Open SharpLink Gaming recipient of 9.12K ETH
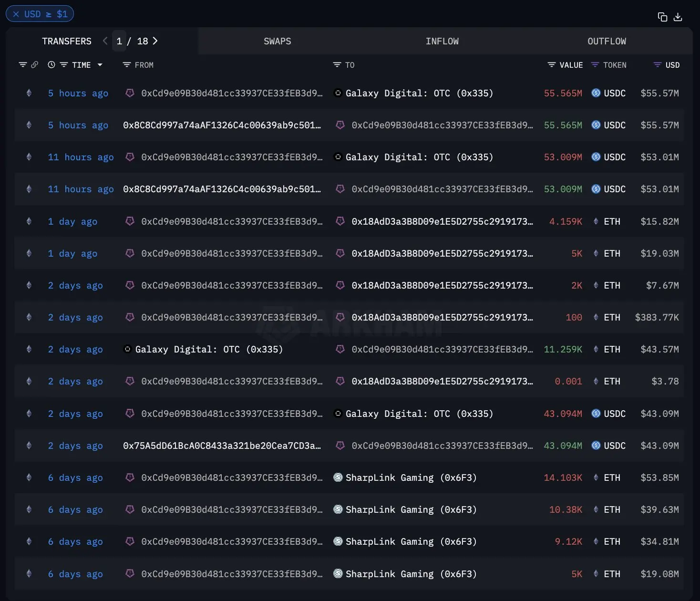This screenshot has width=700, height=601. coord(411,541)
